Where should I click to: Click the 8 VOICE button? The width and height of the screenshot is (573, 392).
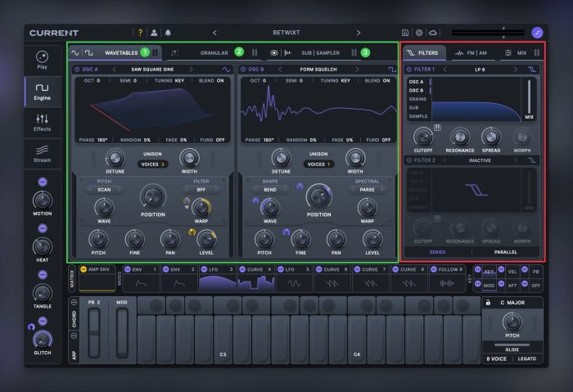pyautogui.click(x=496, y=358)
